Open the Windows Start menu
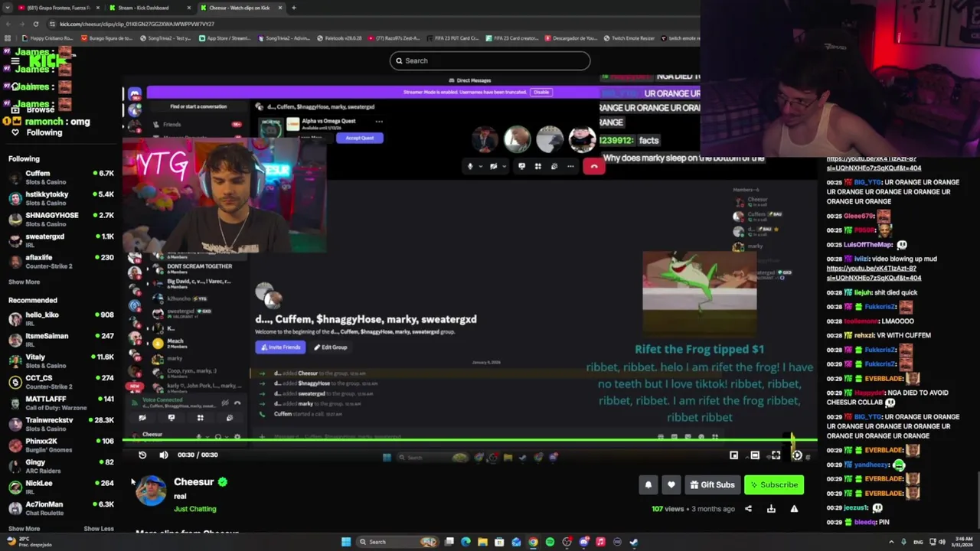 coord(346,542)
